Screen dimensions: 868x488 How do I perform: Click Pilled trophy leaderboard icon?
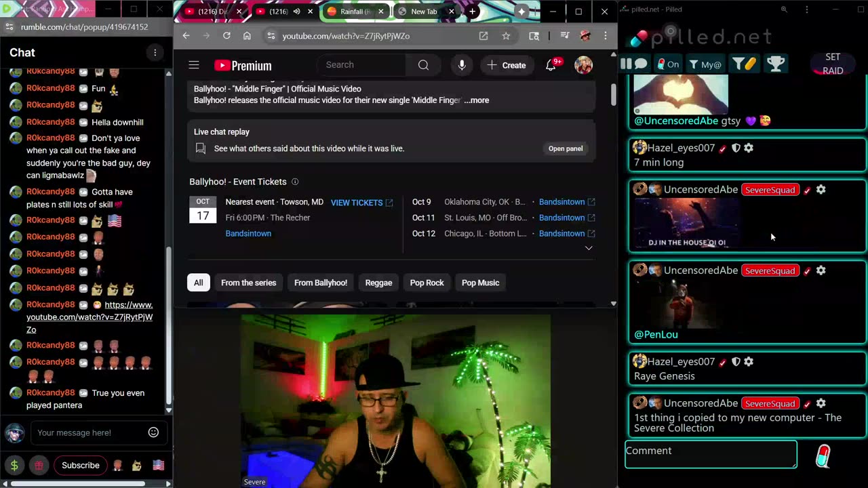[776, 64]
